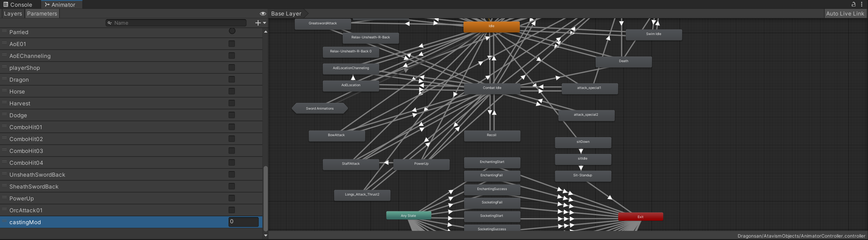Switch to the Console tab
This screenshot has width=868, height=240.
click(x=18, y=5)
